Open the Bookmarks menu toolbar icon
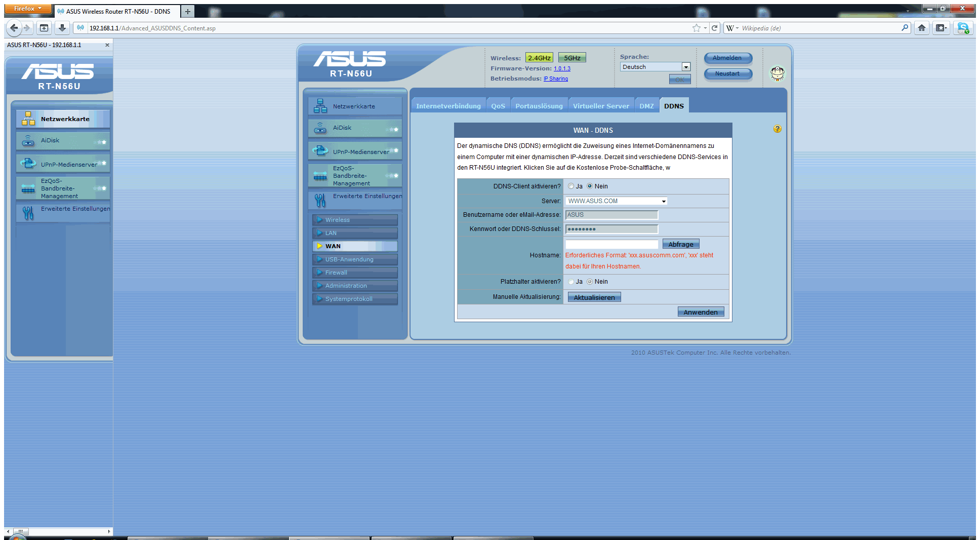 [941, 28]
